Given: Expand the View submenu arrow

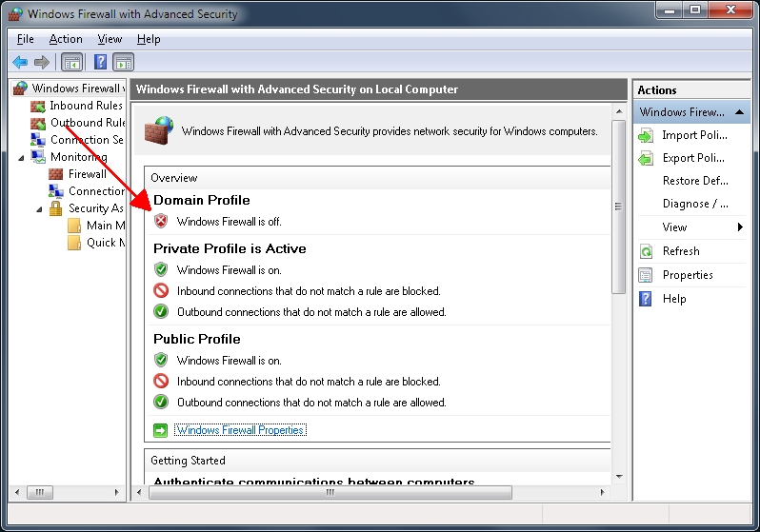Looking at the screenshot, I should tap(740, 227).
